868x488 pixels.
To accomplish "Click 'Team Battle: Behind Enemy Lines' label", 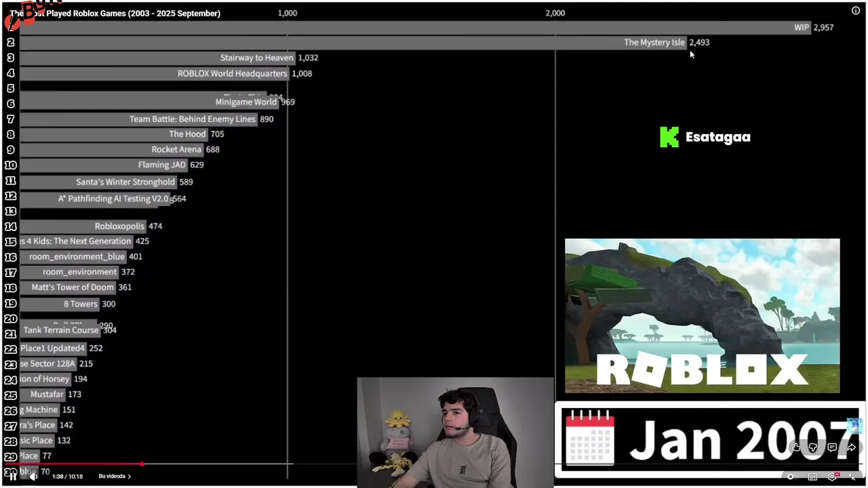I will 193,119.
